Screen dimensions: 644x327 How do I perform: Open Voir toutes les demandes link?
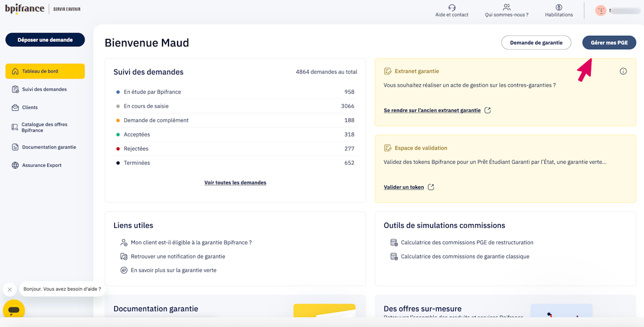click(235, 182)
